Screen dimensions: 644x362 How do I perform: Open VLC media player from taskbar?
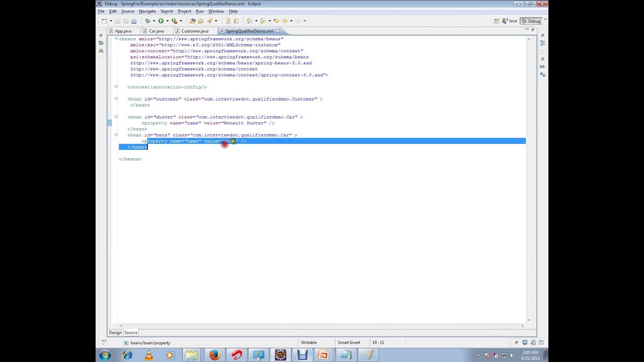(x=149, y=355)
